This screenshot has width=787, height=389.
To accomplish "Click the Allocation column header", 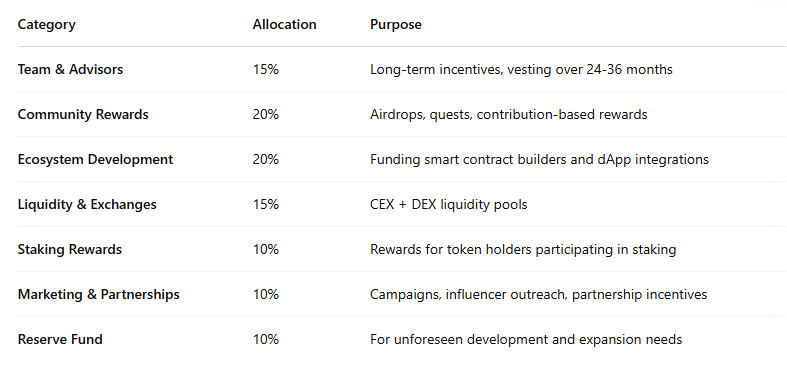I will tap(285, 25).
